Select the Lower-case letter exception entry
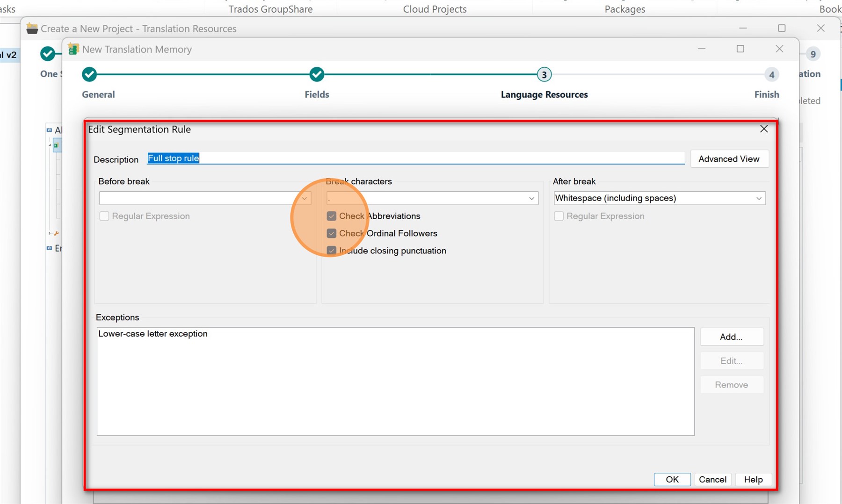The width and height of the screenshot is (842, 504). (153, 333)
